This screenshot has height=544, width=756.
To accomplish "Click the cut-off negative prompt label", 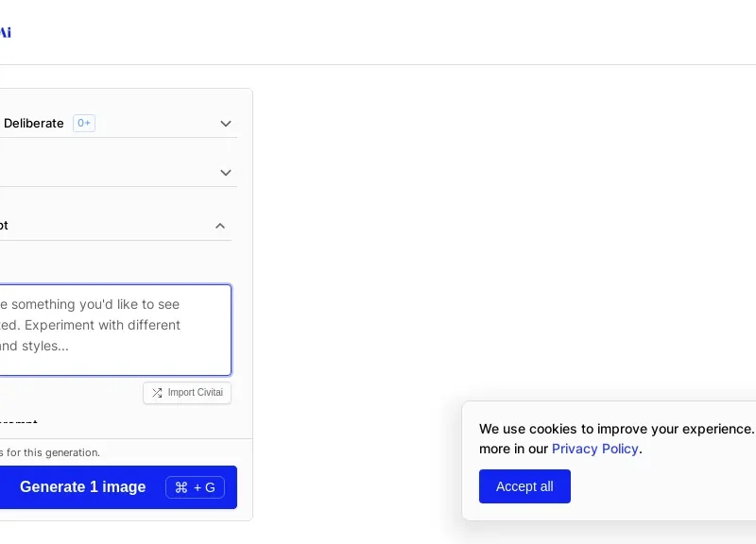I will (x=18, y=420).
